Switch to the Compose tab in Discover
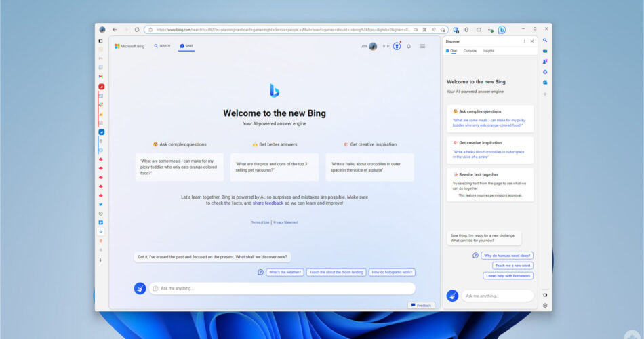 [x=470, y=51]
